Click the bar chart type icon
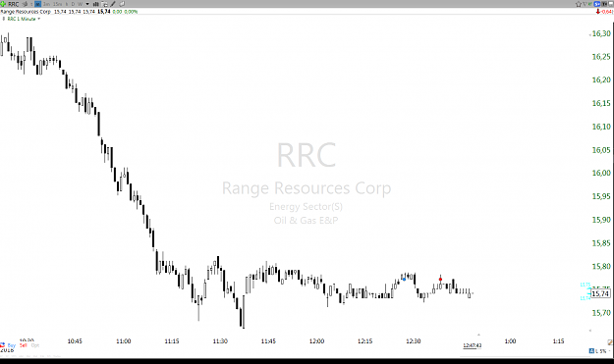Viewport: 614px width, 364px height. (96, 4)
